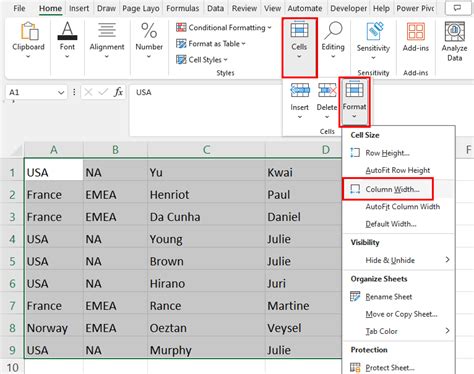This screenshot has width=474, height=374.
Task: Open the Alignment group
Action: [107, 40]
